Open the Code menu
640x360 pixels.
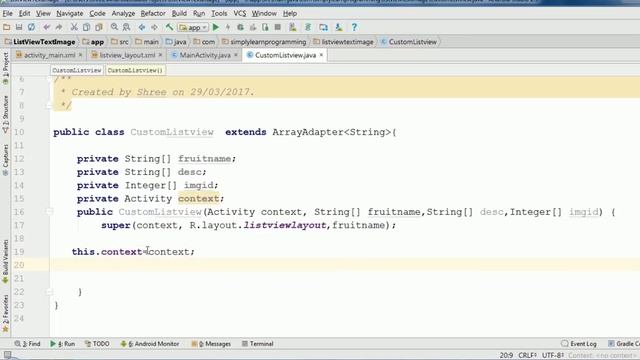[x=97, y=13]
